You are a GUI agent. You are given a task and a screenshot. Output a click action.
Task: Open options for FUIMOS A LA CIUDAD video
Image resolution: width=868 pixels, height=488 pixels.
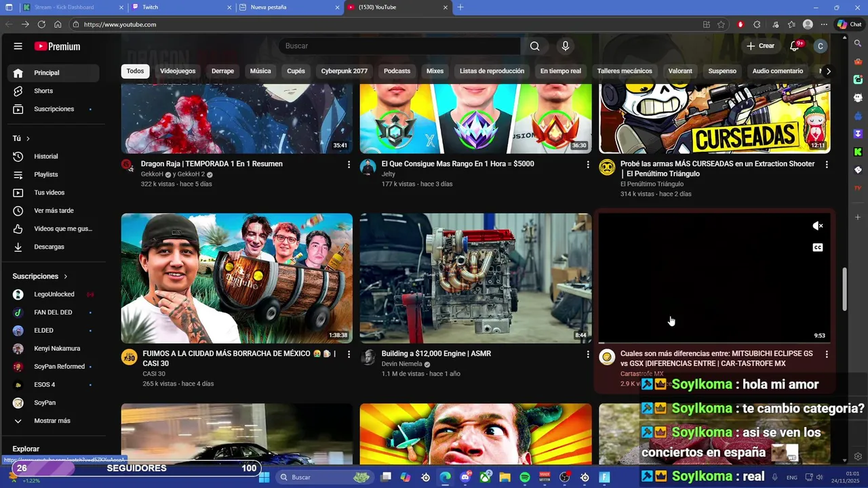[x=349, y=354]
